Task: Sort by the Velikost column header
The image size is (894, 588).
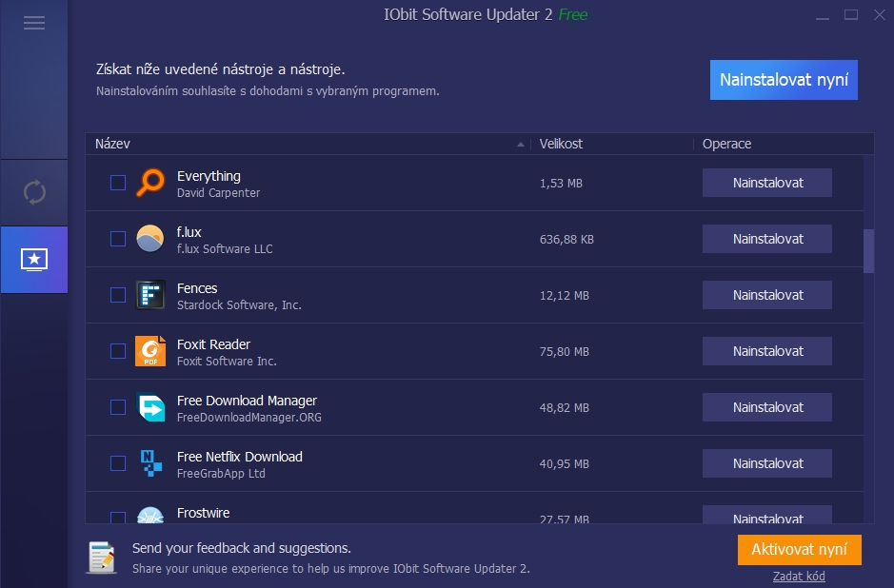Action: coord(561,144)
